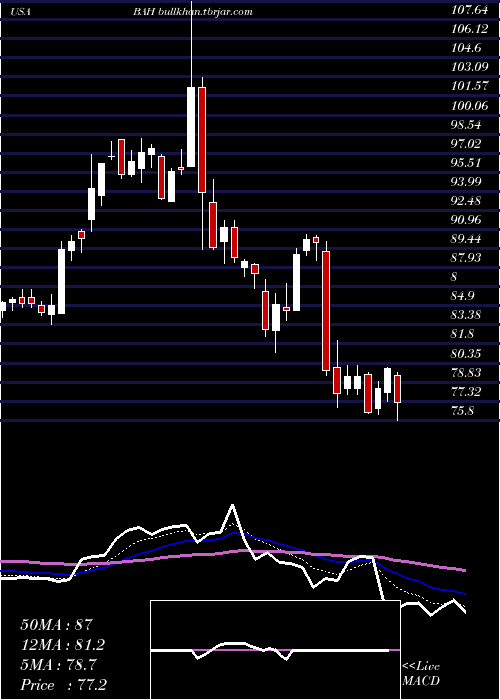The width and height of the screenshot is (500, 700).
Task: Click the 93.99 price axis label
Action: [467, 182]
